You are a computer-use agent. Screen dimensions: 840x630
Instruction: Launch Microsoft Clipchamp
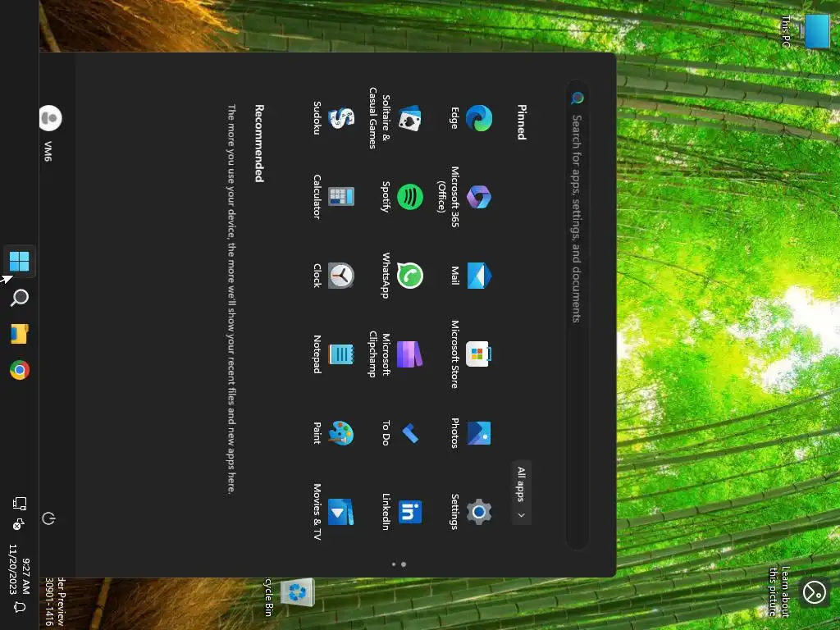pos(395,354)
